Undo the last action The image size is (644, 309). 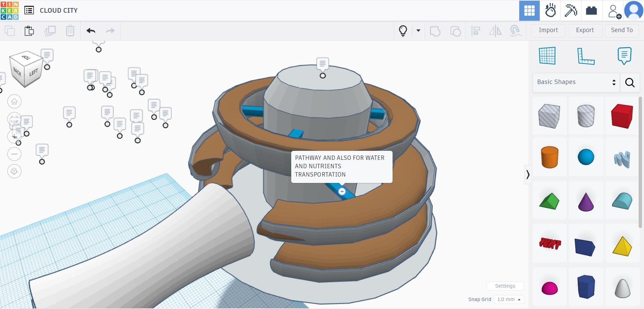point(91,31)
